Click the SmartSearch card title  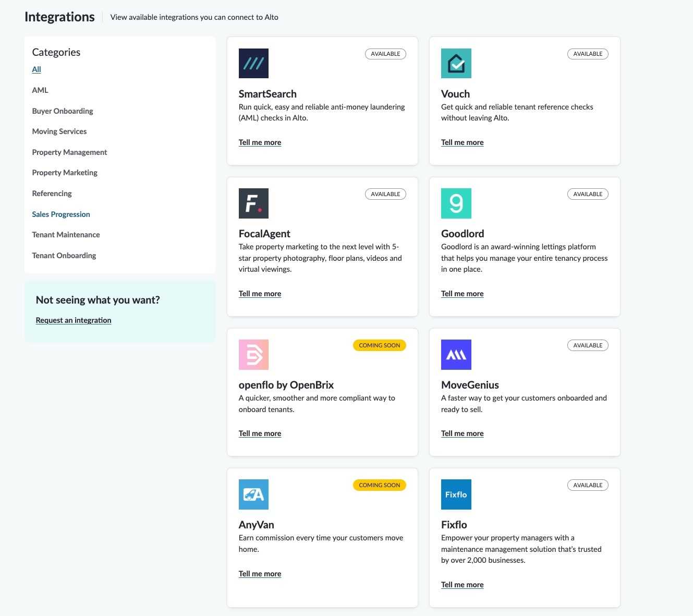pos(268,94)
